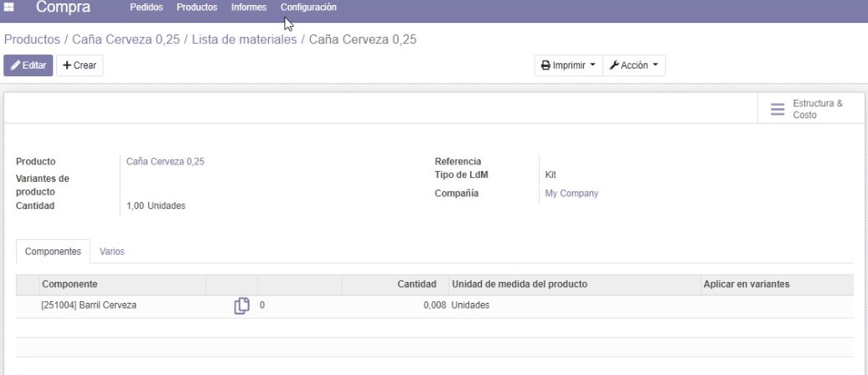This screenshot has height=375, width=868.
Task: Click the Editar button
Action: click(28, 65)
